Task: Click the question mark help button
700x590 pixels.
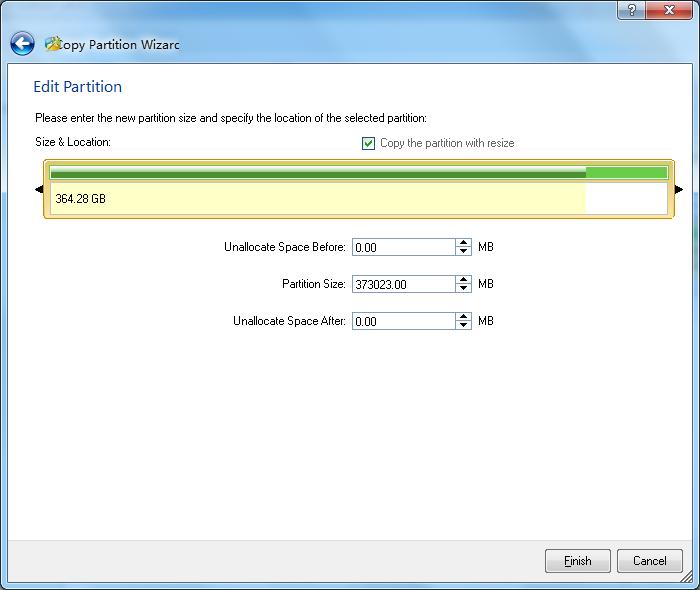Action: 631,9
